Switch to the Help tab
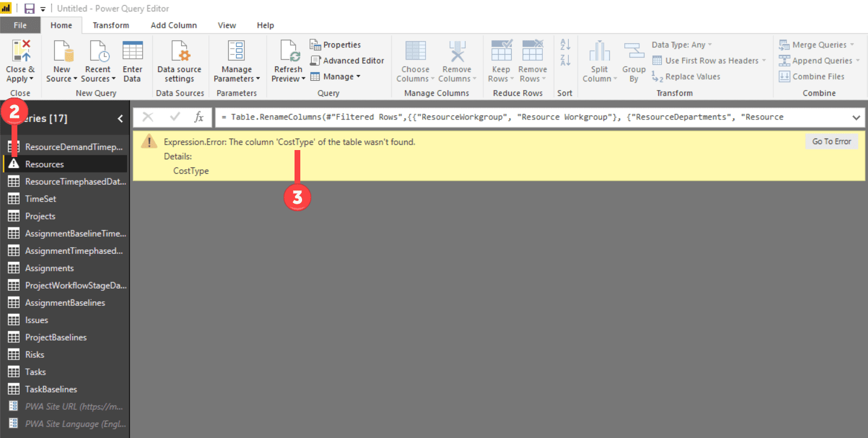The image size is (868, 438). (265, 25)
